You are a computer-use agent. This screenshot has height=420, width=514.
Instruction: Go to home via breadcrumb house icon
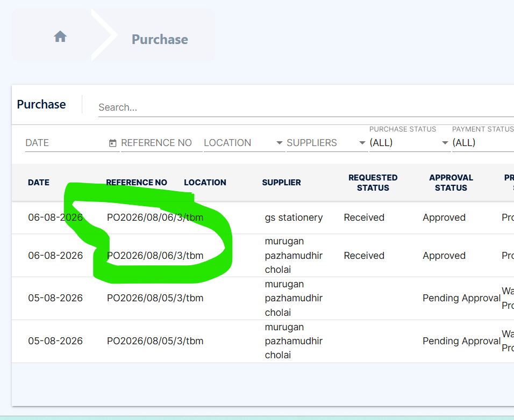60,37
